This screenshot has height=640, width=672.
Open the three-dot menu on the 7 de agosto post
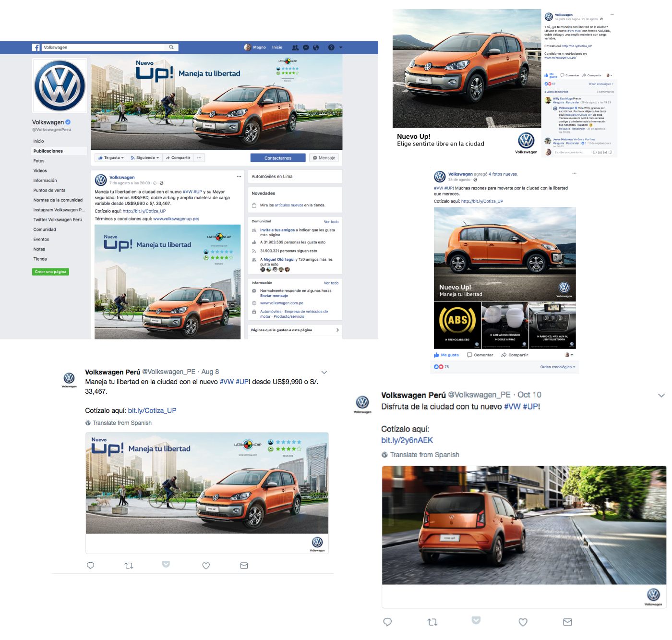[x=239, y=177]
